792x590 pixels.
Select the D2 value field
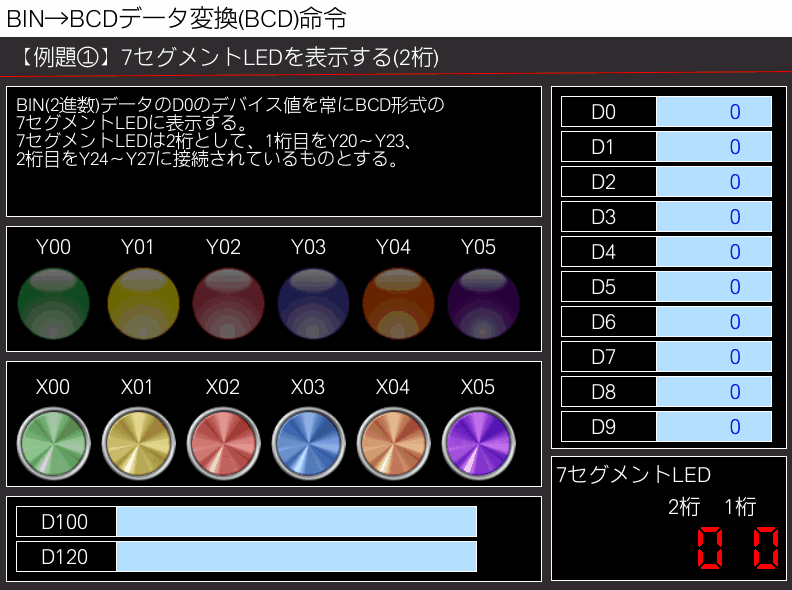714,181
